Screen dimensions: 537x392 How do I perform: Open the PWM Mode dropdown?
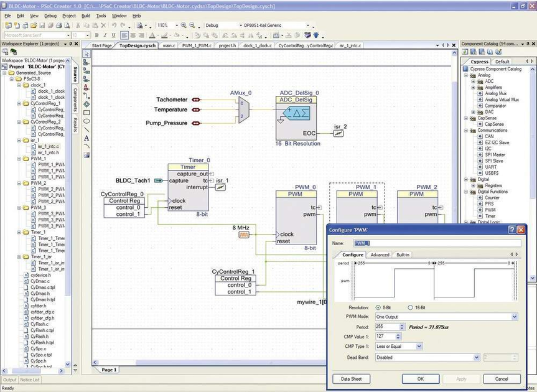514,317
